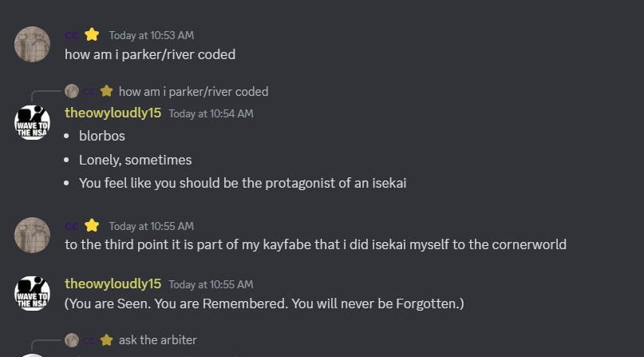Viewport: 644px width, 357px height.
Task: Click the message text "Lonely, sometimes"
Action: (135, 160)
